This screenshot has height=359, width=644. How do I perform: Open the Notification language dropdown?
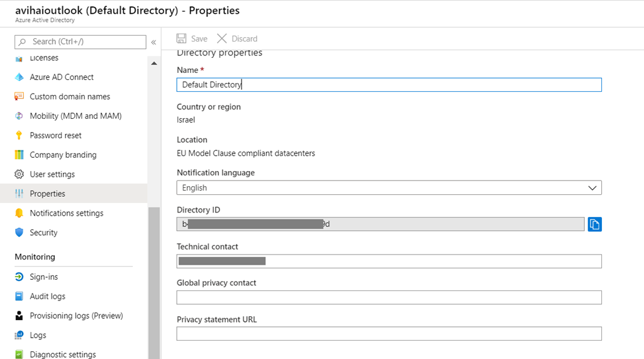pyautogui.click(x=389, y=188)
